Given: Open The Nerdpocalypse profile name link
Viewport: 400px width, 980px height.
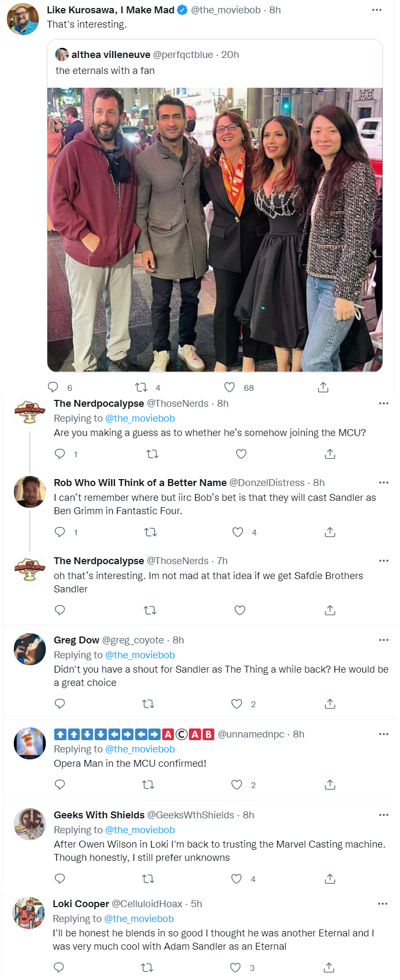Looking at the screenshot, I should [x=99, y=404].
